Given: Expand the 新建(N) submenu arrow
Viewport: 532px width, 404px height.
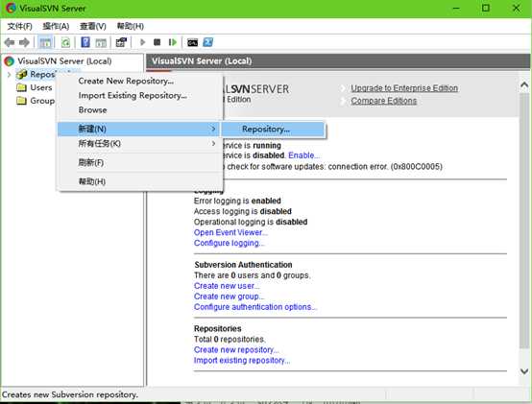Looking at the screenshot, I should [x=213, y=129].
